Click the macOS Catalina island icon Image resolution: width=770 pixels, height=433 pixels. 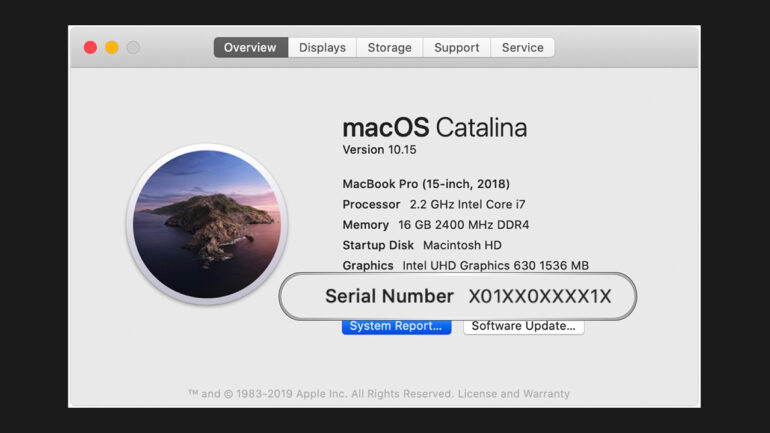coord(207,223)
